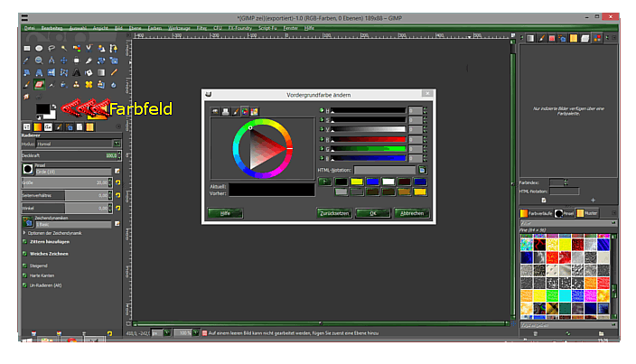Enable the Weiches Zeichnen checkbox

pos(24,254)
